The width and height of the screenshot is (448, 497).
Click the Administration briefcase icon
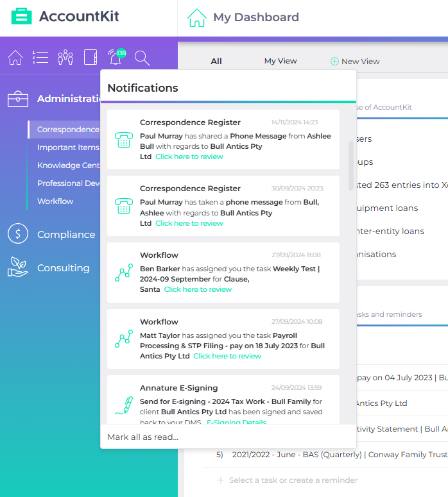tap(18, 99)
